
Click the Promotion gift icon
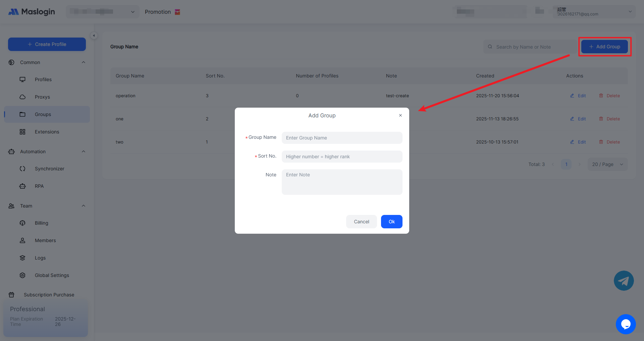click(x=177, y=12)
